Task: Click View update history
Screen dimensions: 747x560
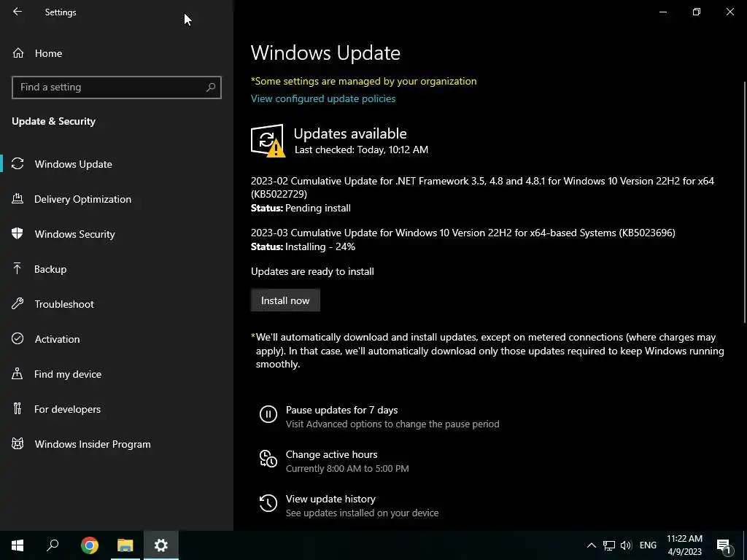Action: pos(330,499)
